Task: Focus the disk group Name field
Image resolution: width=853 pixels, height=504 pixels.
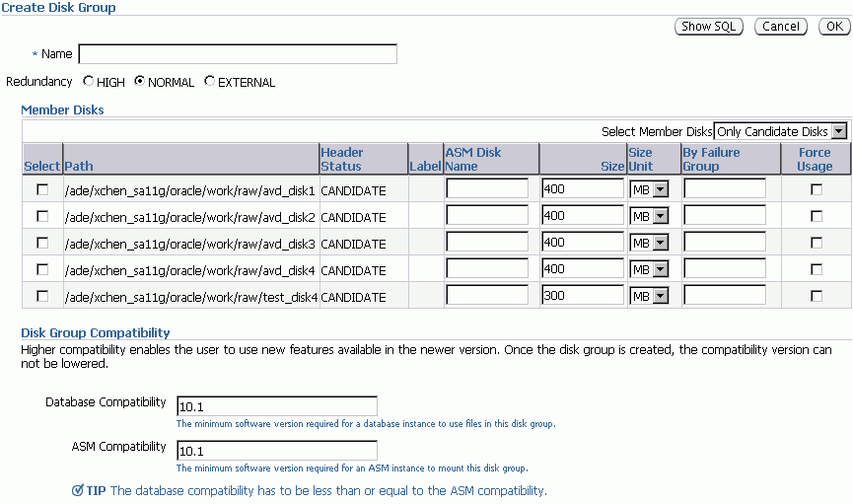Action: point(238,54)
